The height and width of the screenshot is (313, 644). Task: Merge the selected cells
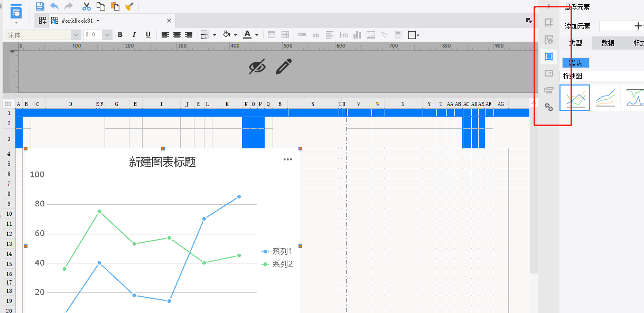272,35
